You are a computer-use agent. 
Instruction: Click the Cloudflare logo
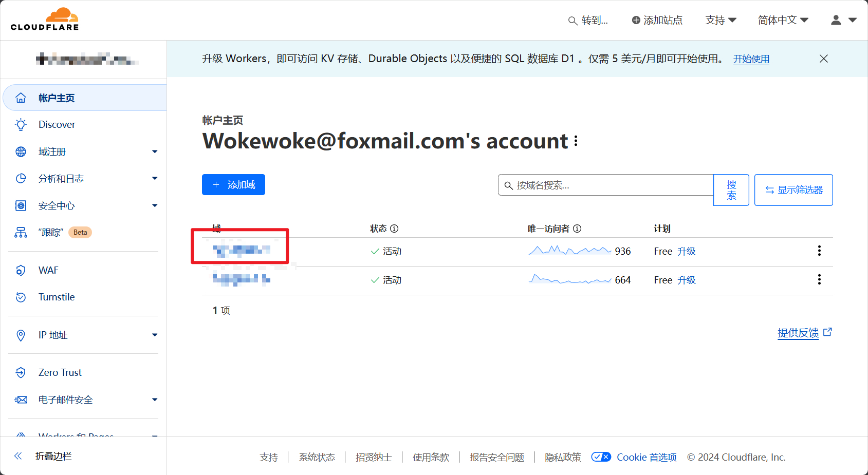[45, 20]
